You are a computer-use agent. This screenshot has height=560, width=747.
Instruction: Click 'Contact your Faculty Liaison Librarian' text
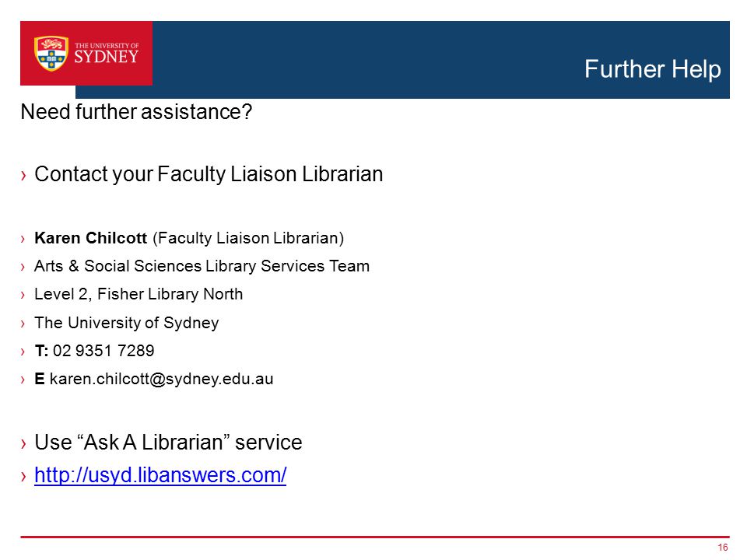click(x=209, y=174)
